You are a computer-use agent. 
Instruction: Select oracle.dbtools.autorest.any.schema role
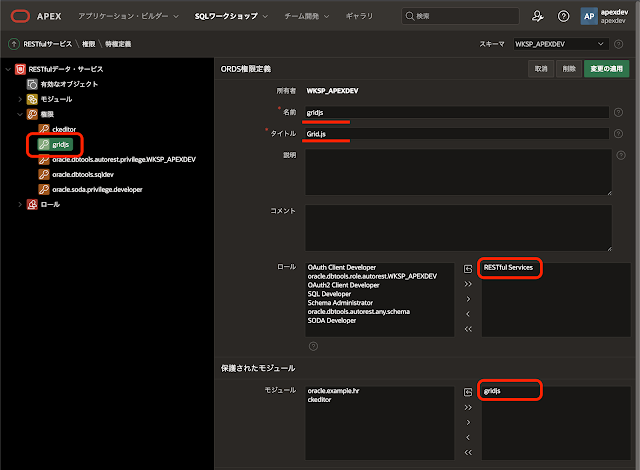point(358,312)
